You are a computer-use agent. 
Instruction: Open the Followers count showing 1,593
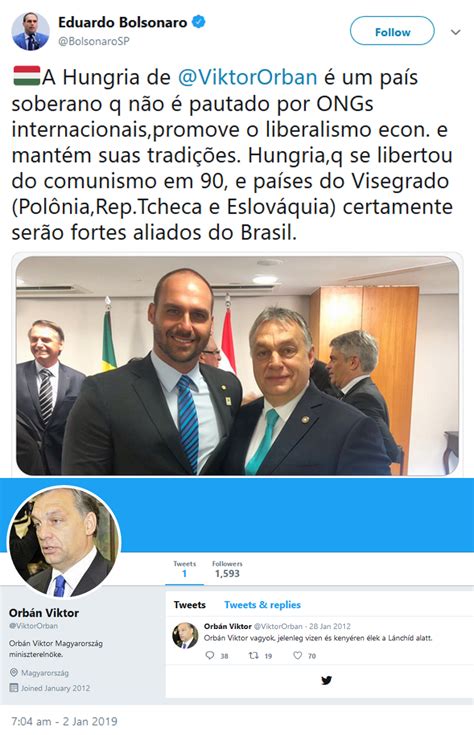pyautogui.click(x=227, y=569)
